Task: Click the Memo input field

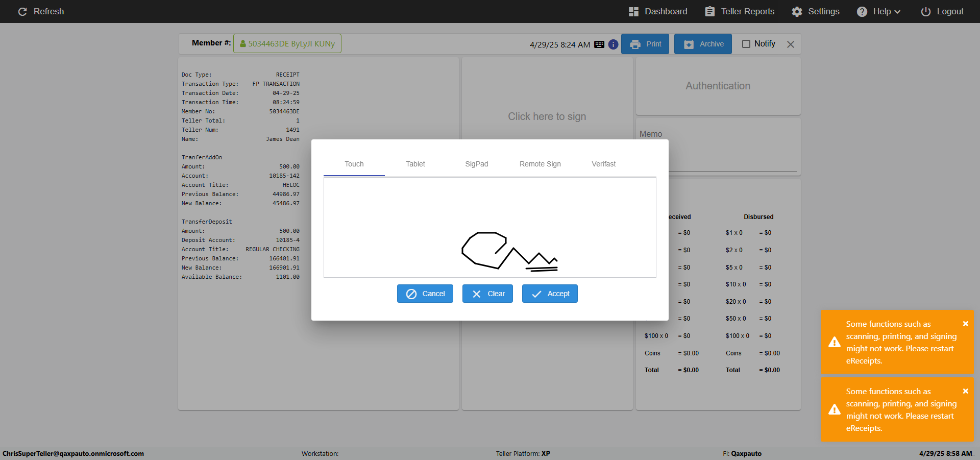Action: tap(718, 156)
